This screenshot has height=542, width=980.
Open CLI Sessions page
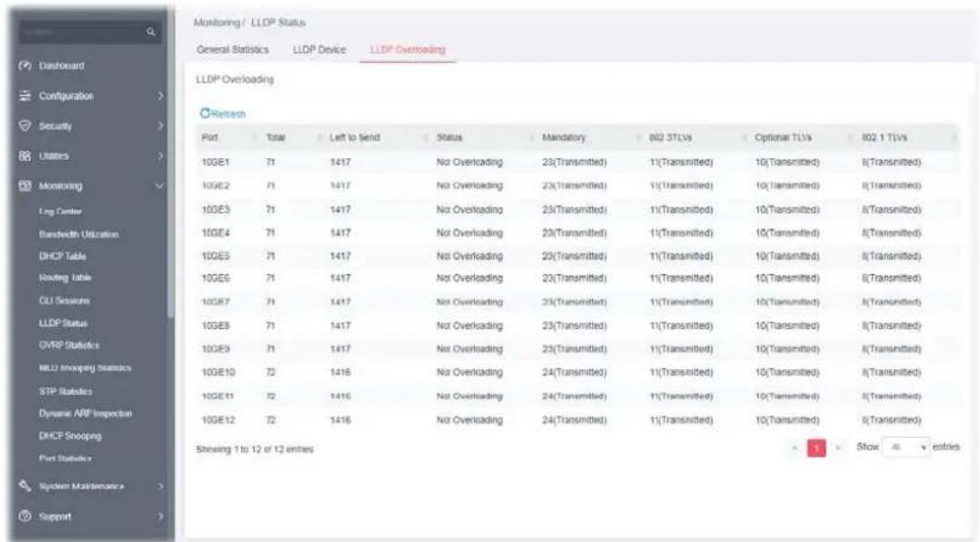coord(64,301)
